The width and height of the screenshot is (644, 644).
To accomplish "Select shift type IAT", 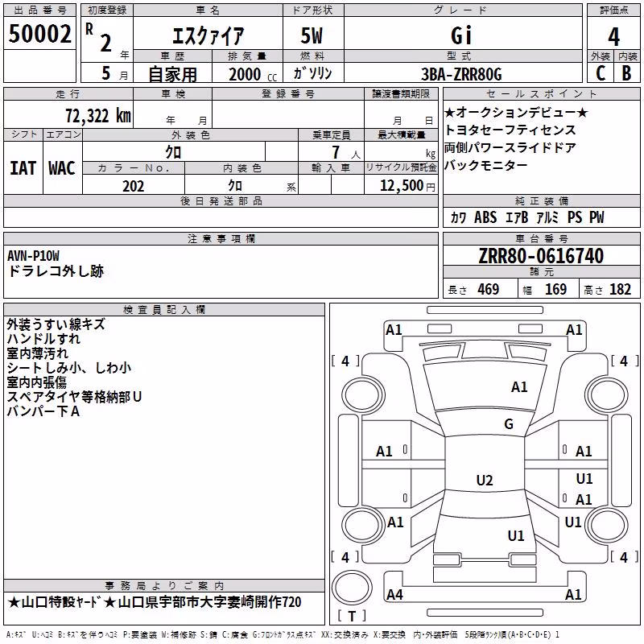I will click(x=23, y=168).
